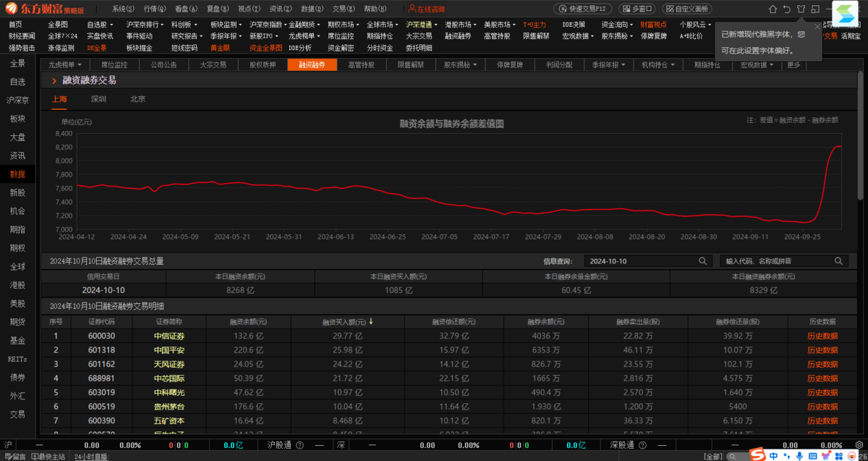Click 在线咨询 online consultation link
868x461 pixels.
point(426,9)
